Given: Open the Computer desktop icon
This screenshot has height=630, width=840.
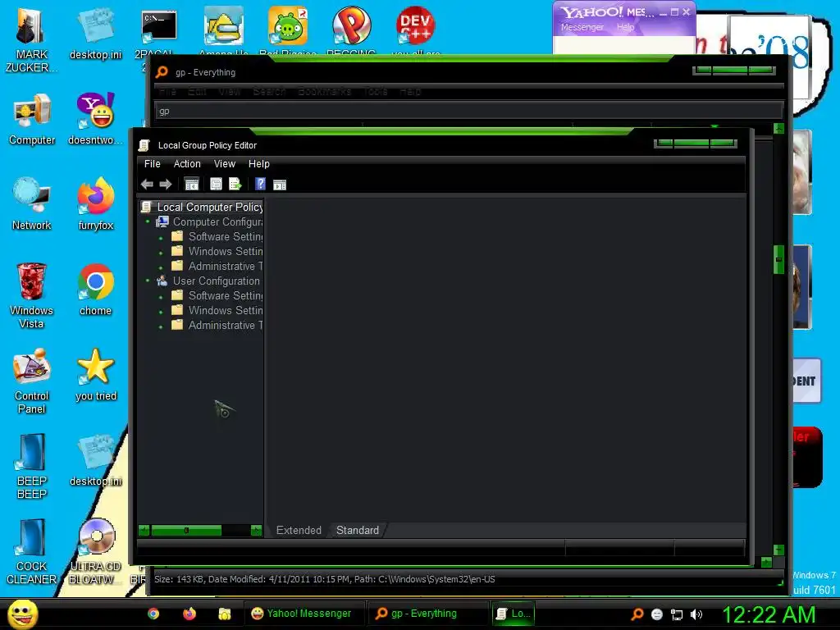Looking at the screenshot, I should 32,120.
